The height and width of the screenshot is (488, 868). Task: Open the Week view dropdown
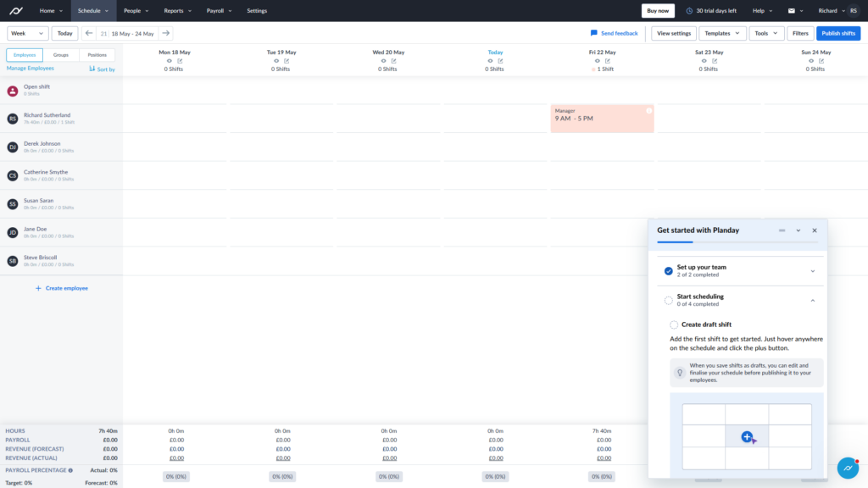point(27,33)
